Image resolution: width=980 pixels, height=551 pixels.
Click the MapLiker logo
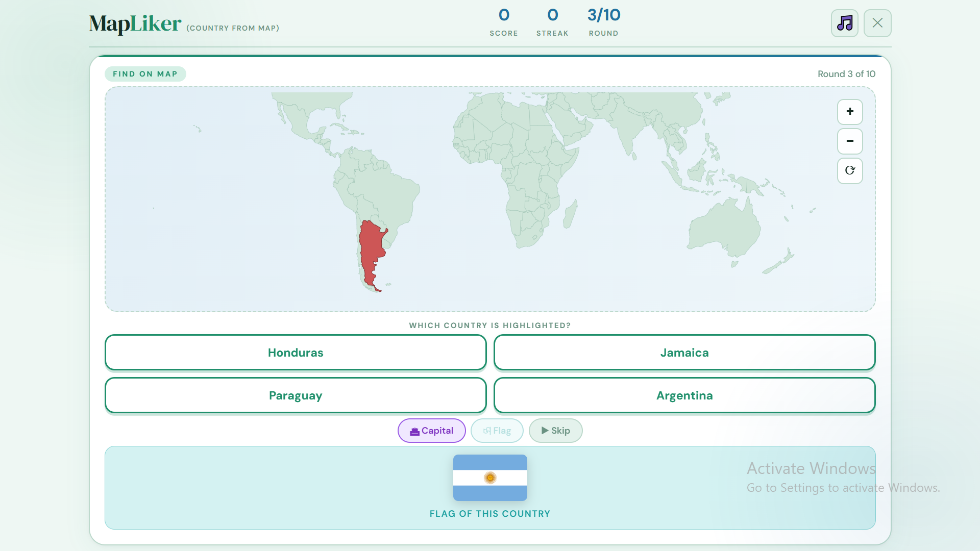(x=135, y=24)
